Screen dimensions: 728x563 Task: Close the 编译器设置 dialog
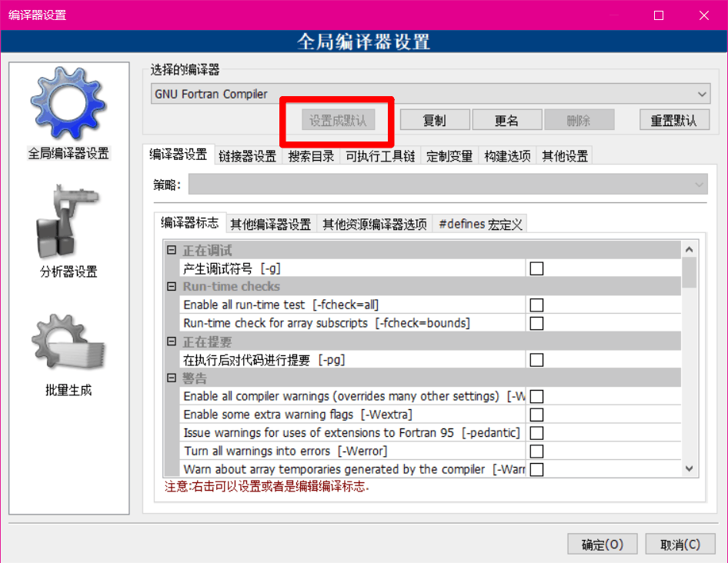[x=704, y=15]
